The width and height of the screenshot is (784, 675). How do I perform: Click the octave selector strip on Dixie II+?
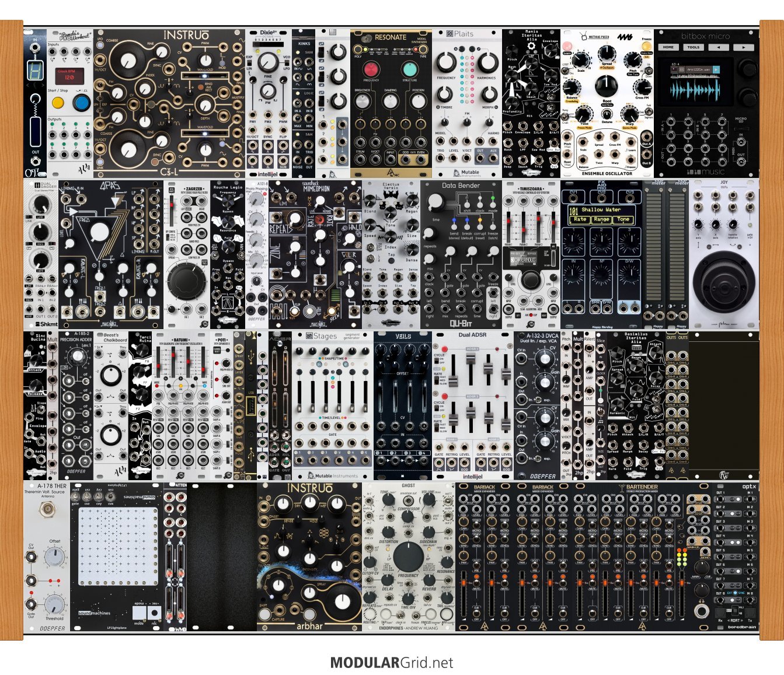(x=268, y=45)
